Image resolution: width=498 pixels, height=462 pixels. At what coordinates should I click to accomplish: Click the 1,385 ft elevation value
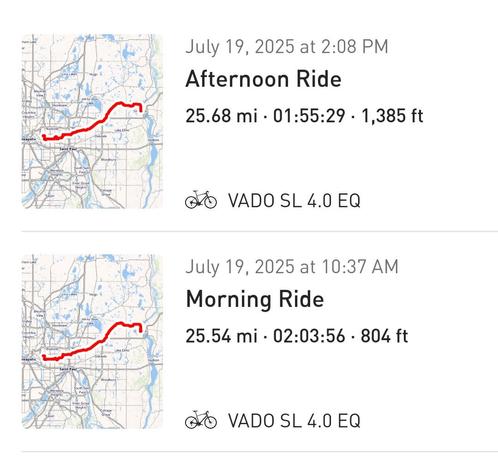click(392, 116)
